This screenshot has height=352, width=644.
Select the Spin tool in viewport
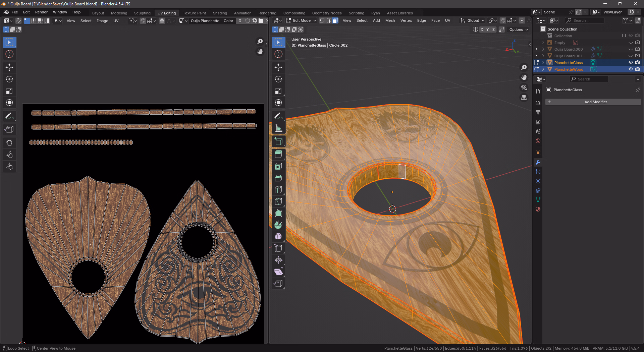(x=278, y=225)
